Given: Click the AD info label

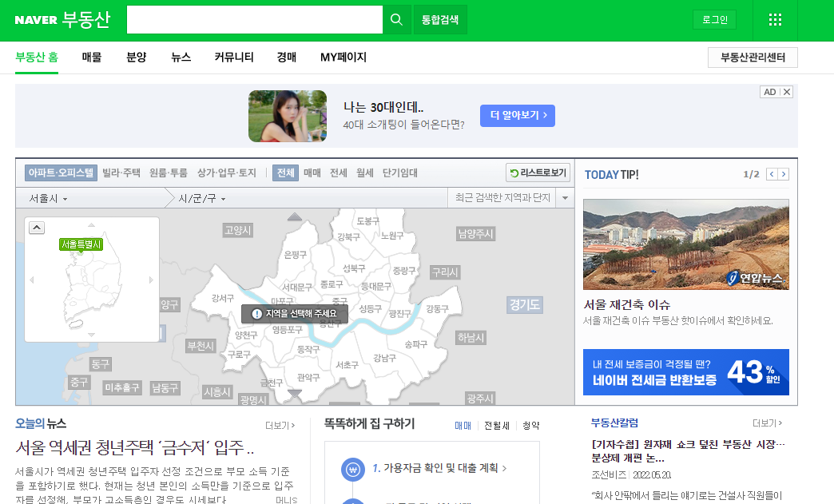Looking at the screenshot, I should 769,92.
